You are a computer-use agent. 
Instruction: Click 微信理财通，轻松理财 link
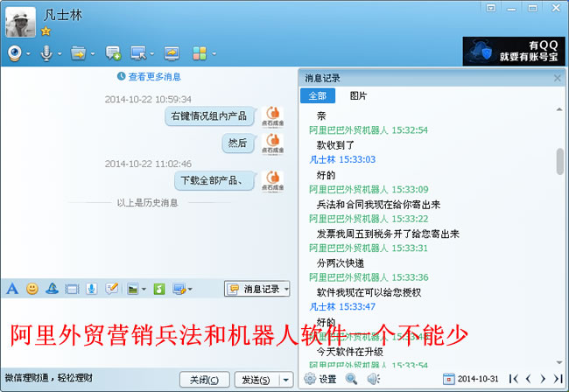49,378
